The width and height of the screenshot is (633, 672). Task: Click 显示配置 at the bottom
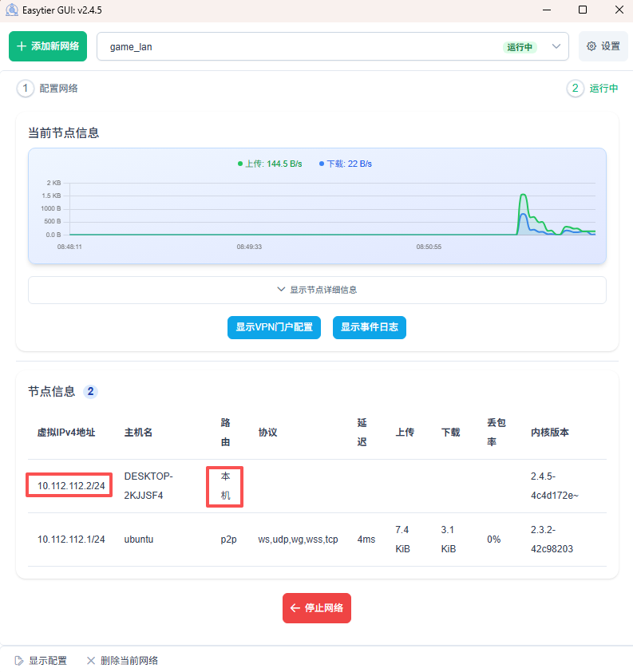point(42,661)
